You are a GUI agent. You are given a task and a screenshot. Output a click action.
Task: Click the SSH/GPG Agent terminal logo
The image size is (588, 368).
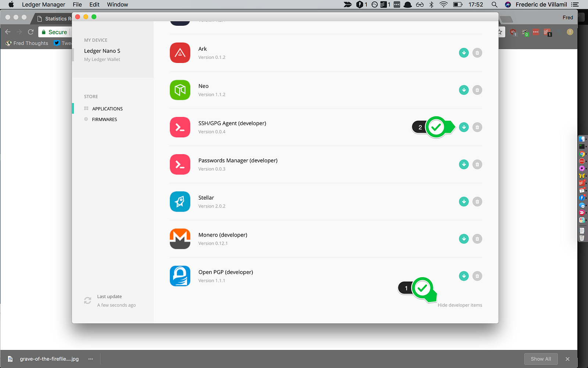[180, 127]
